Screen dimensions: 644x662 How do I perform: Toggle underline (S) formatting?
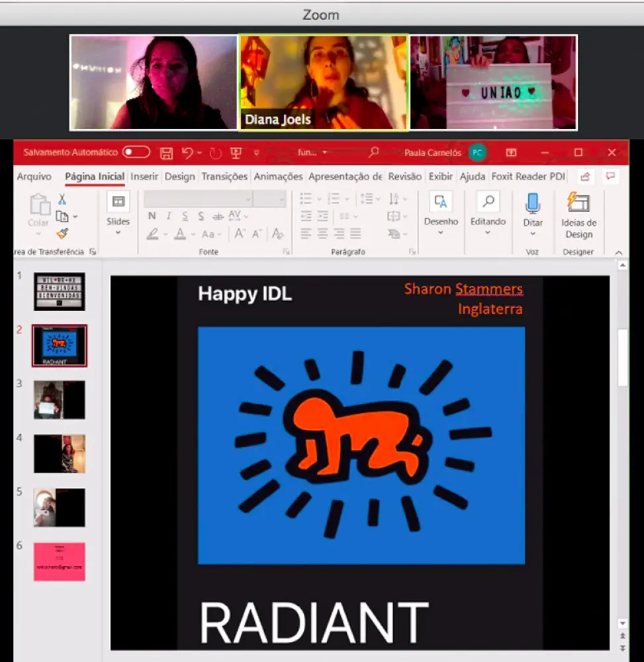[185, 216]
